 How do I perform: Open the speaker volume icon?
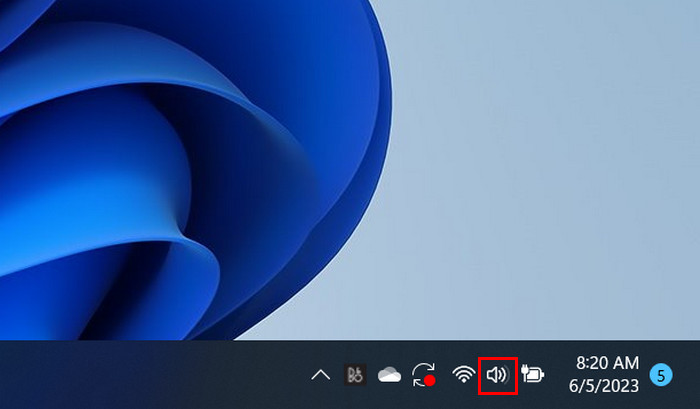click(497, 375)
